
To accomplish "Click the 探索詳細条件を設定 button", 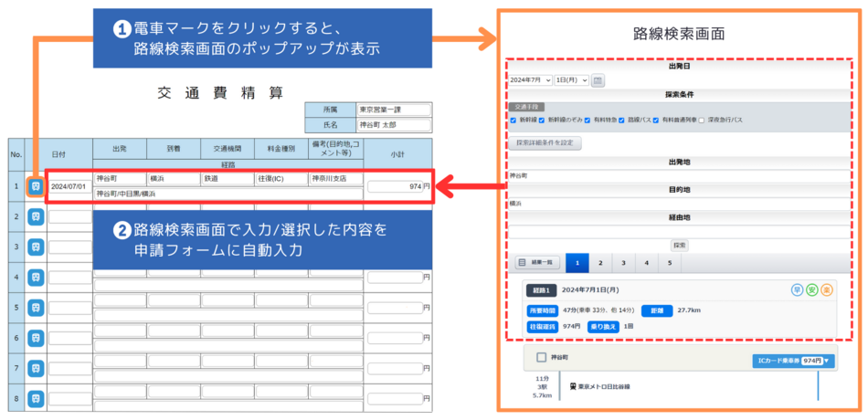I will pos(545,142).
